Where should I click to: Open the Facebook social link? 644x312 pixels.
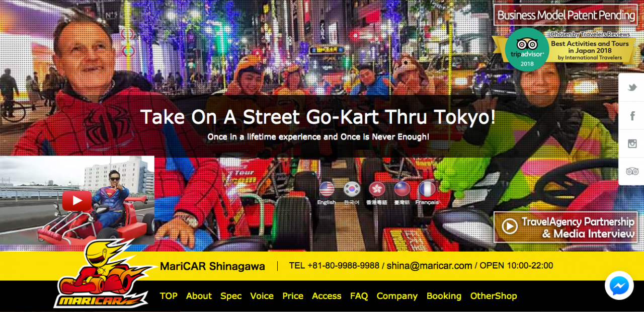(632, 116)
